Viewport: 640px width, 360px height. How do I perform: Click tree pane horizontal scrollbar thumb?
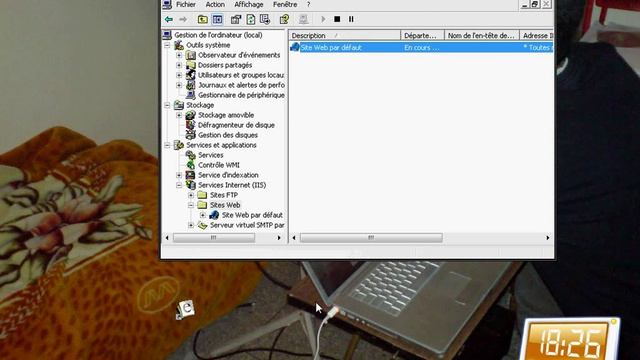pos(214,238)
